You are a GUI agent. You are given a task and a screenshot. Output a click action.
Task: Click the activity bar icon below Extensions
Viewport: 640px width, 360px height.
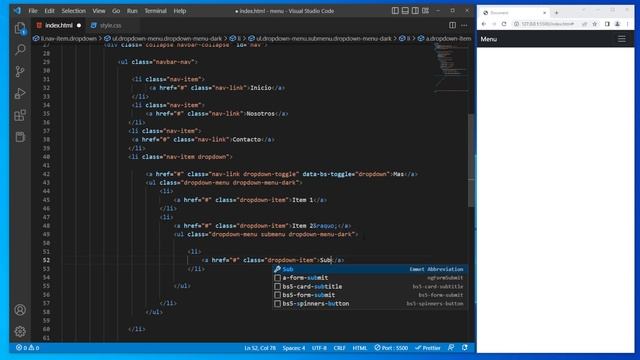[20, 137]
